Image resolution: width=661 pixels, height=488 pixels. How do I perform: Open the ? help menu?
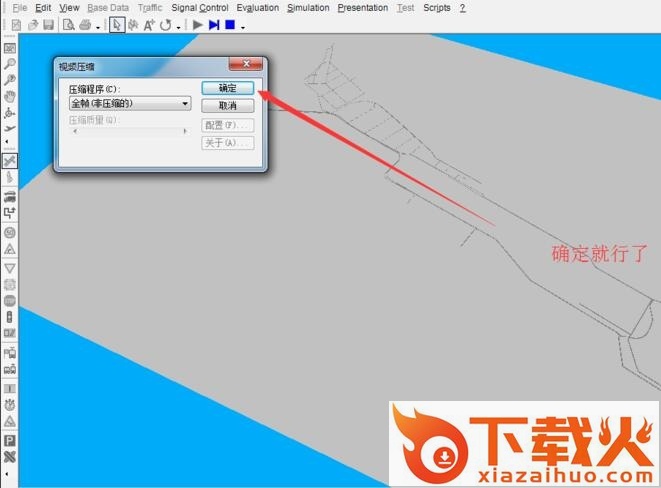pyautogui.click(x=462, y=8)
